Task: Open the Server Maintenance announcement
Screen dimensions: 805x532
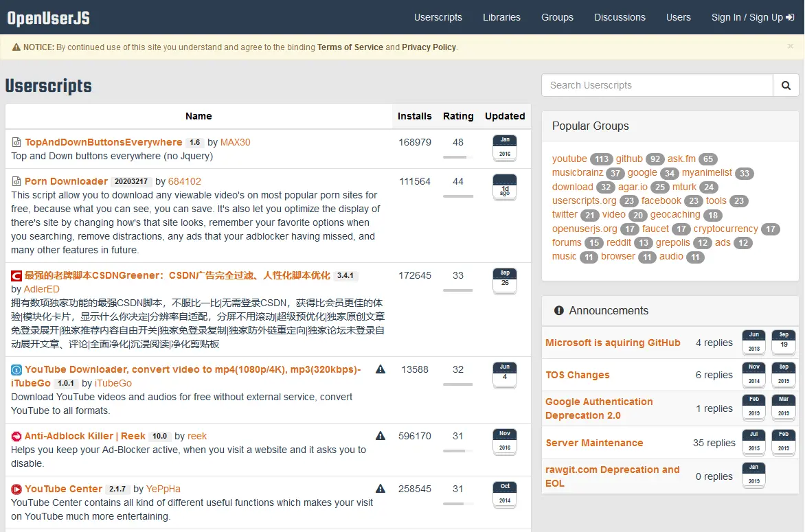Action: pyautogui.click(x=594, y=443)
